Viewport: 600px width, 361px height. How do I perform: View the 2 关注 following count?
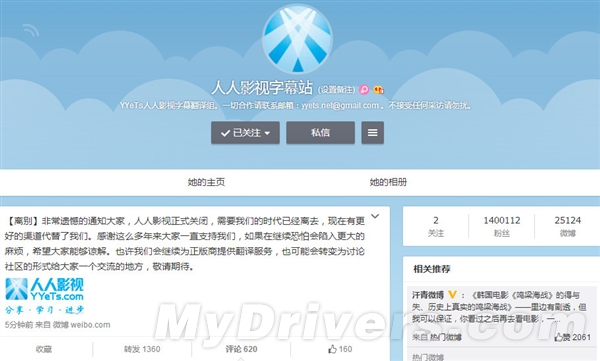(x=436, y=226)
